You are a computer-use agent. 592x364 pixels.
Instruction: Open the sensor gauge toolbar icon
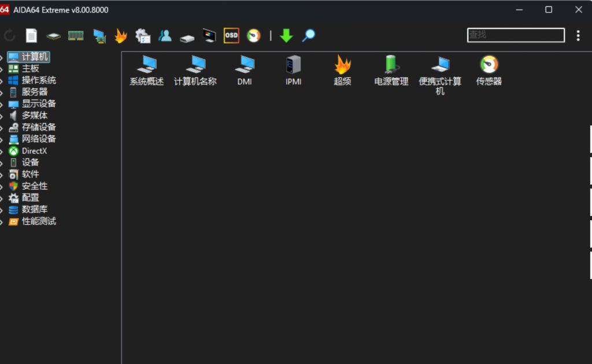pyautogui.click(x=253, y=35)
